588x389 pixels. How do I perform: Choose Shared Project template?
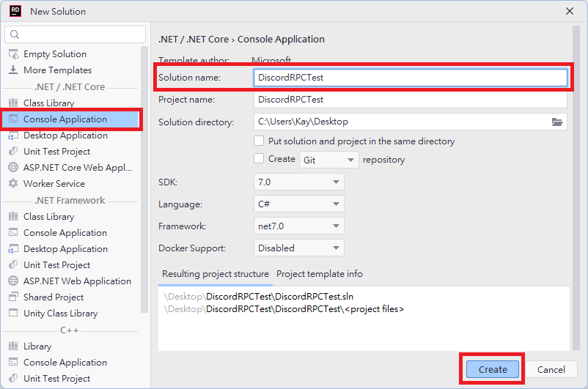(x=54, y=297)
